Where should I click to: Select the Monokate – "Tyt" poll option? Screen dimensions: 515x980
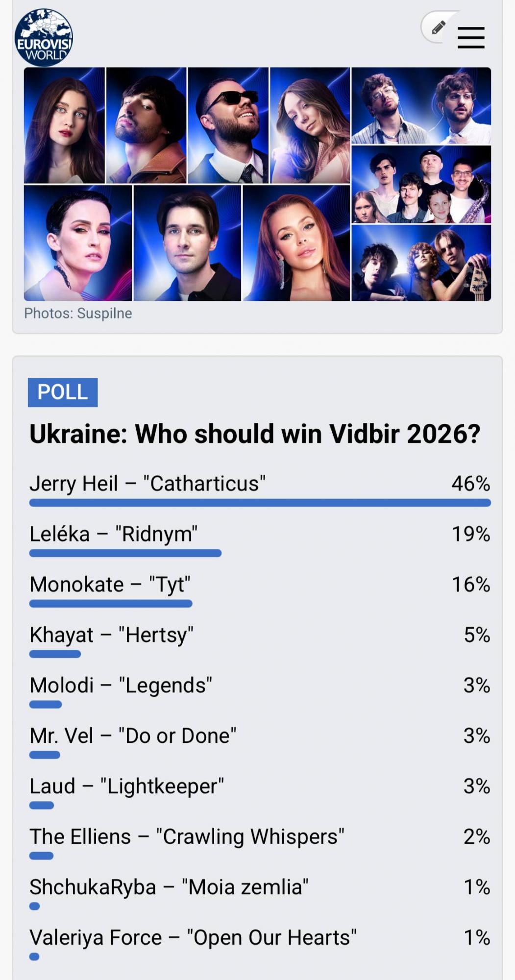[110, 584]
